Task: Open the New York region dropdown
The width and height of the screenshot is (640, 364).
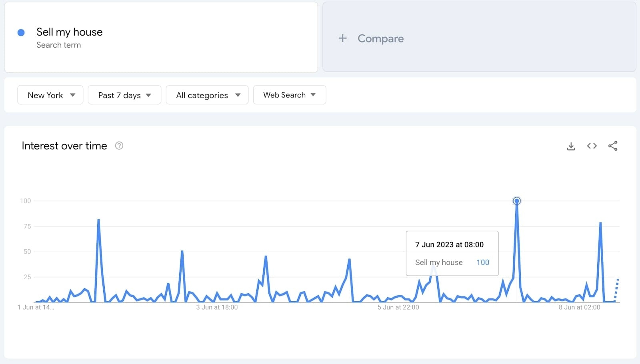Action: click(50, 95)
